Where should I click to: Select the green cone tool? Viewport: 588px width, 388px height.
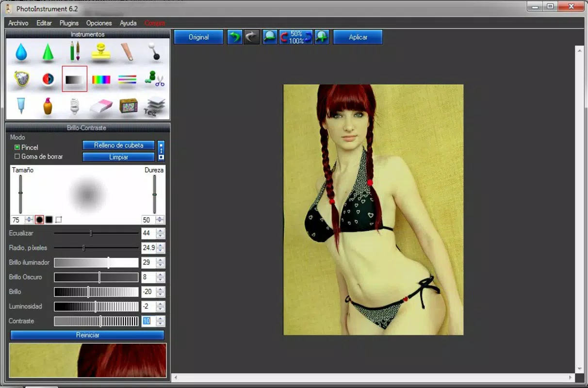48,52
